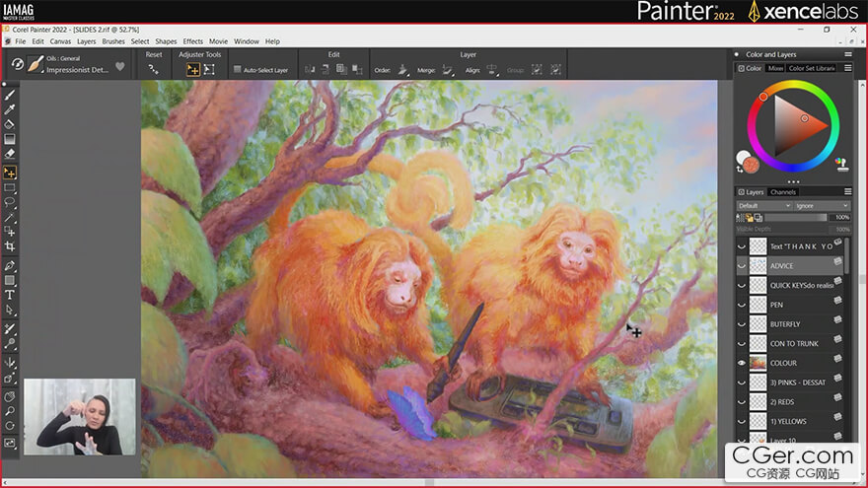
Task: Hide the COLOUR layer
Action: [x=742, y=363]
